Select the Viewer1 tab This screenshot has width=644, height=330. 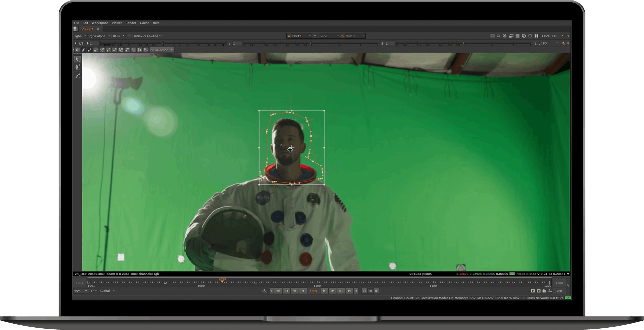click(x=88, y=29)
